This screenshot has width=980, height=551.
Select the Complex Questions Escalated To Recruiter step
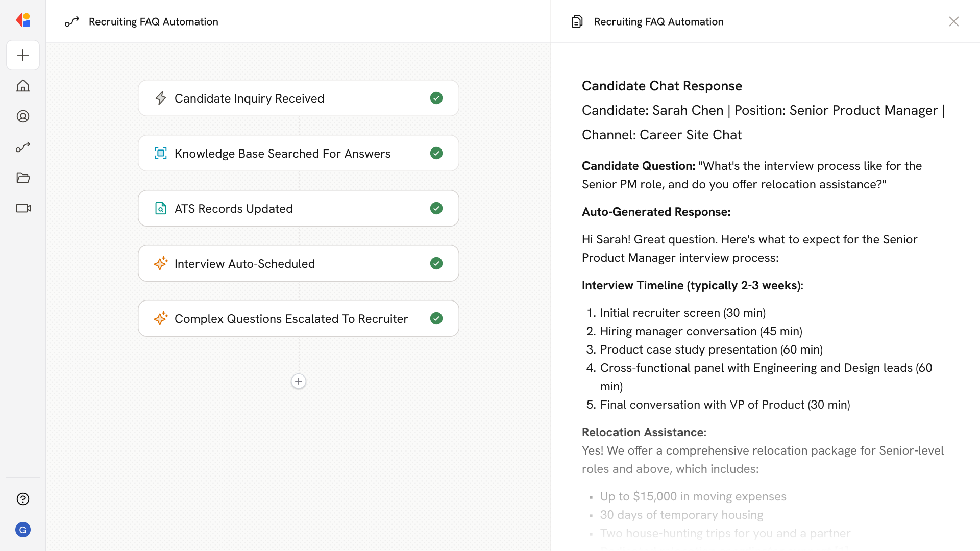pyautogui.click(x=291, y=318)
